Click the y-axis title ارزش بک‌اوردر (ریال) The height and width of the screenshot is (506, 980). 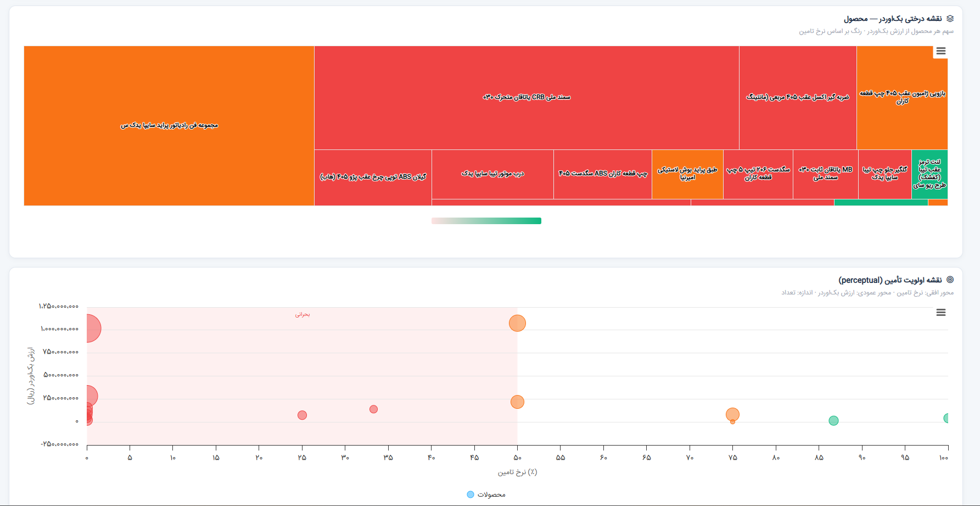point(31,376)
